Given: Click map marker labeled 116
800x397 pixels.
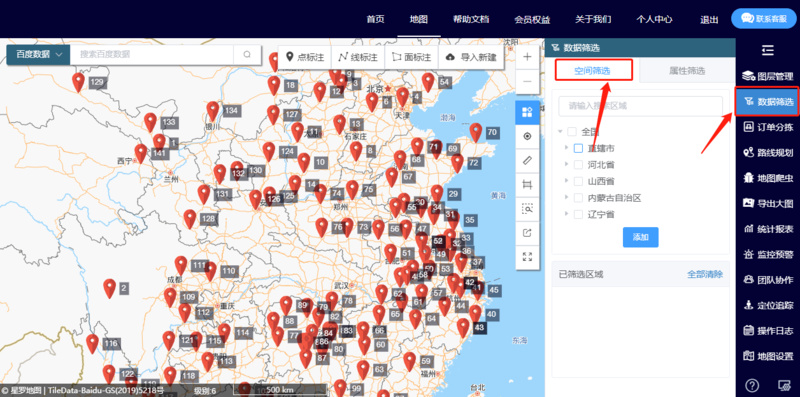Looking at the screenshot, I should (x=92, y=344).
